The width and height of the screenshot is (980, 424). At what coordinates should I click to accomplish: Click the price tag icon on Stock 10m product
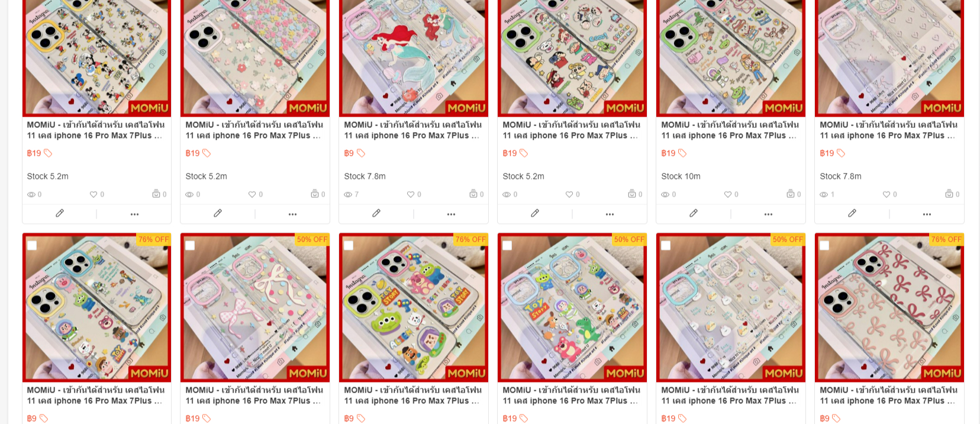pos(682,153)
